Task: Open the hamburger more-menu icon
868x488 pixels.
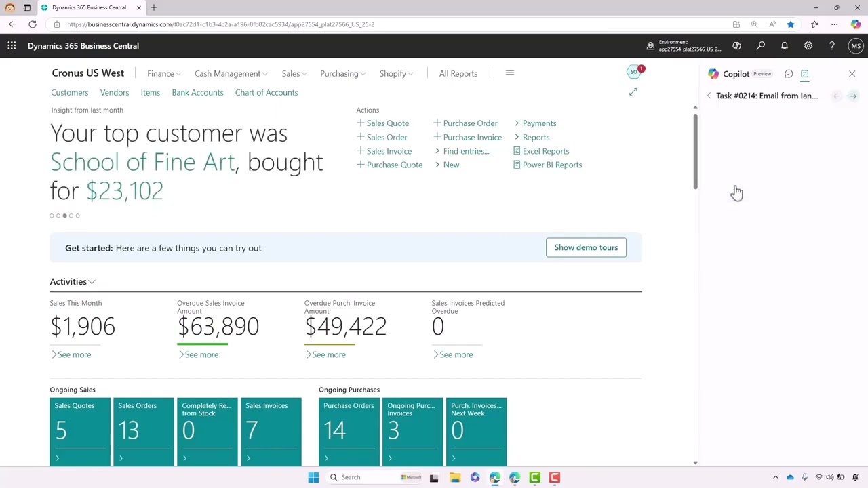Action: [x=510, y=73]
